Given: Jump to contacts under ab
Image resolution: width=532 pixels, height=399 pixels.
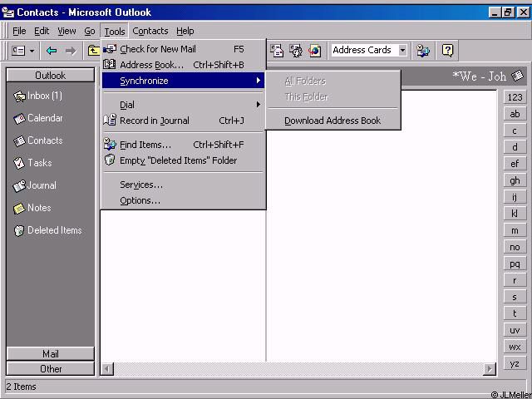Looking at the screenshot, I should (x=515, y=114).
